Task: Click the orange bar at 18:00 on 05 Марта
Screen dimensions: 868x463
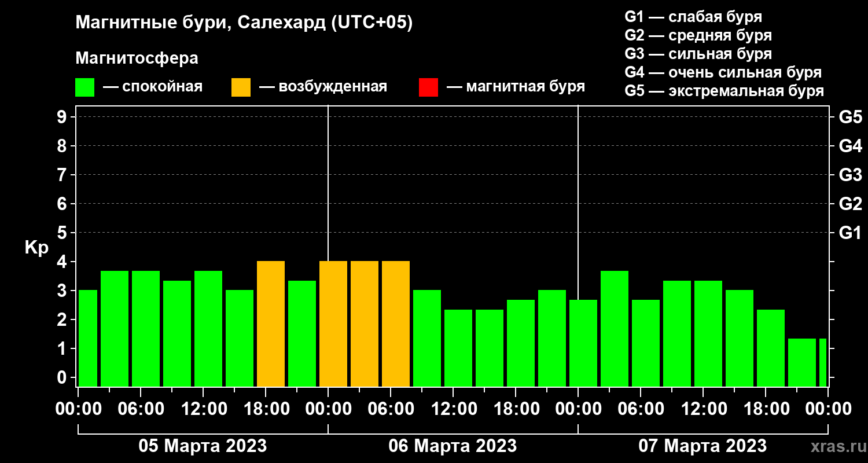Action: coord(271,324)
